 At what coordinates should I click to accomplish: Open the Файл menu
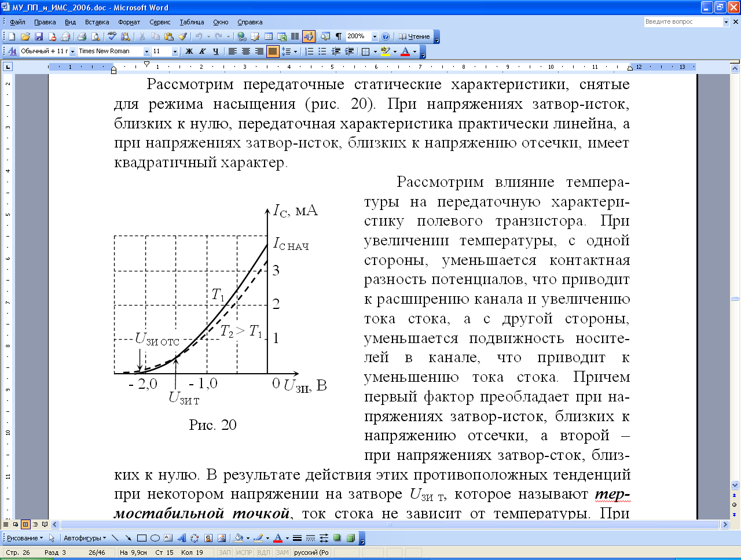coord(17,22)
